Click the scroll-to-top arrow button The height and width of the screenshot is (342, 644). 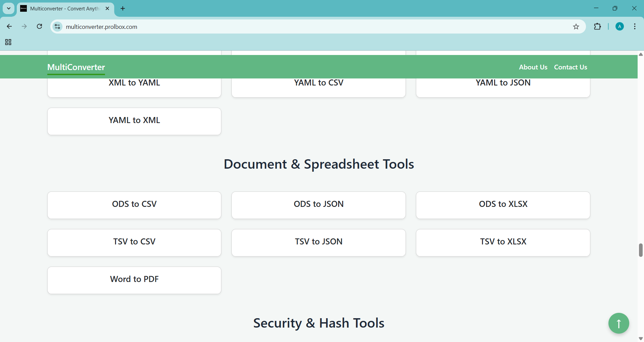pos(619,323)
